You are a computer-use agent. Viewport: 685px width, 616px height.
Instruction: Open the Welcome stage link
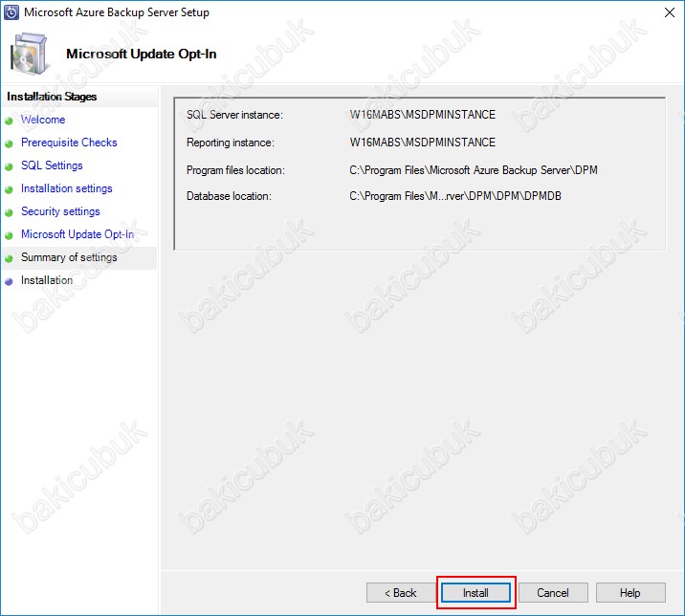coord(43,120)
